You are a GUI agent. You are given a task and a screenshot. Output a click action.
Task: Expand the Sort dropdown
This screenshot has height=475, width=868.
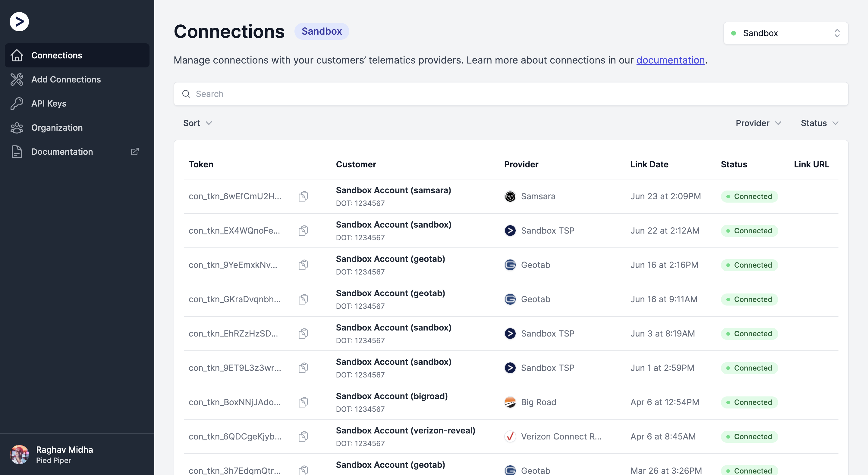(x=197, y=123)
